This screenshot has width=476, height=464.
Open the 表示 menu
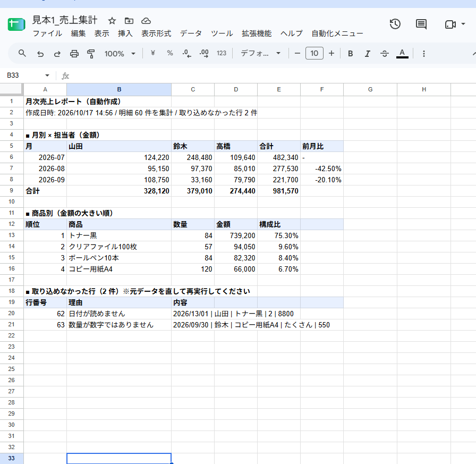101,33
